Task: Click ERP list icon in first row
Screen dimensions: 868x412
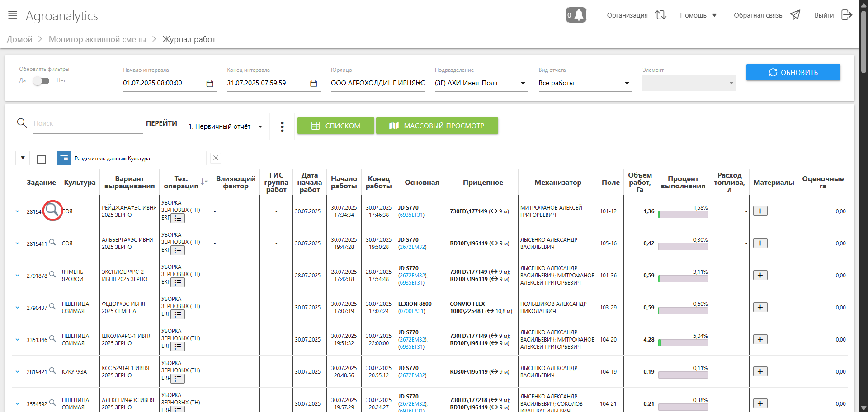Action: pos(178,218)
